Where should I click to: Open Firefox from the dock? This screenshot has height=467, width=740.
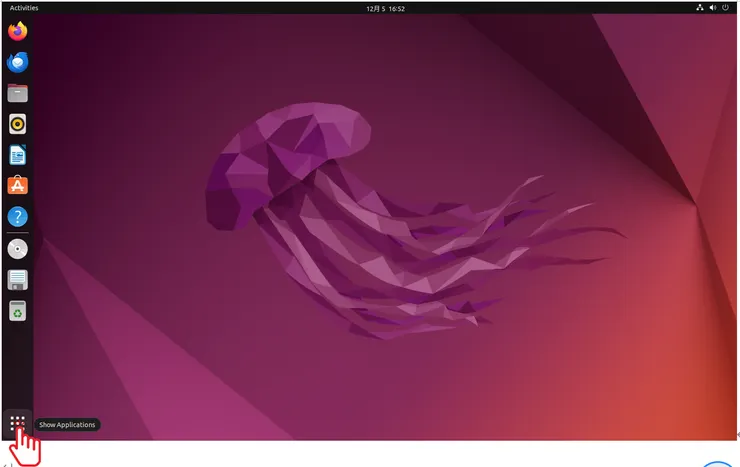pyautogui.click(x=17, y=31)
